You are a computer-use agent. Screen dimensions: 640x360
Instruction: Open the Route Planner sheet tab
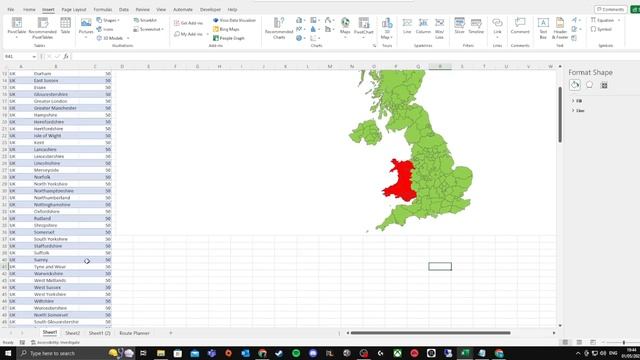134,333
